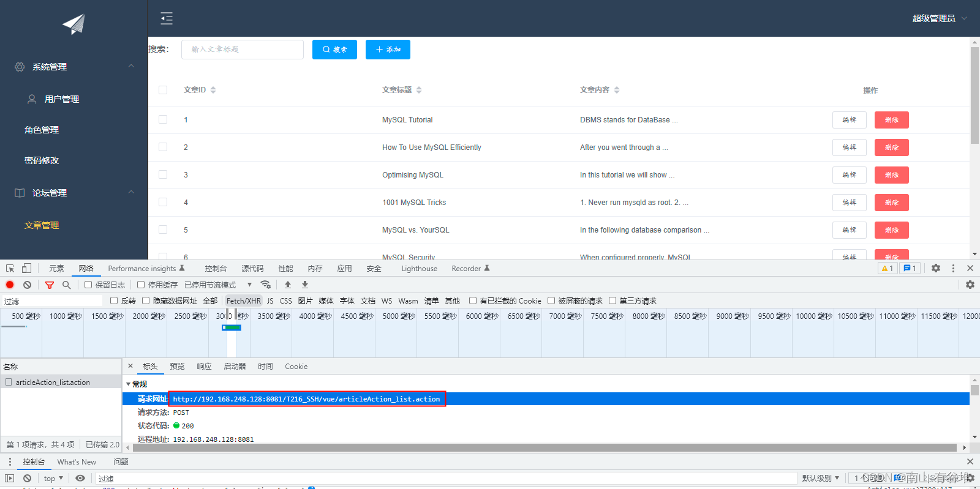Click the user icon beside 用户管理
Image resolution: width=980 pixels, height=489 pixels.
tap(32, 99)
